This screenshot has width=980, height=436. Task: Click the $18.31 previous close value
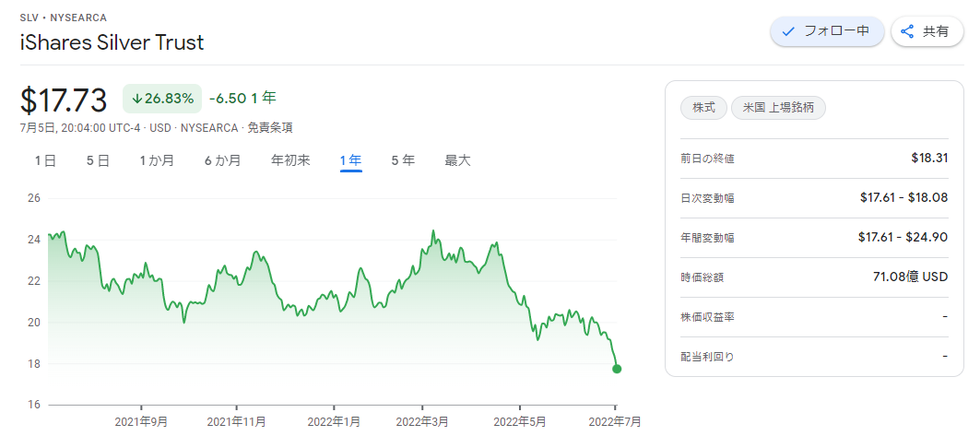[x=930, y=158]
